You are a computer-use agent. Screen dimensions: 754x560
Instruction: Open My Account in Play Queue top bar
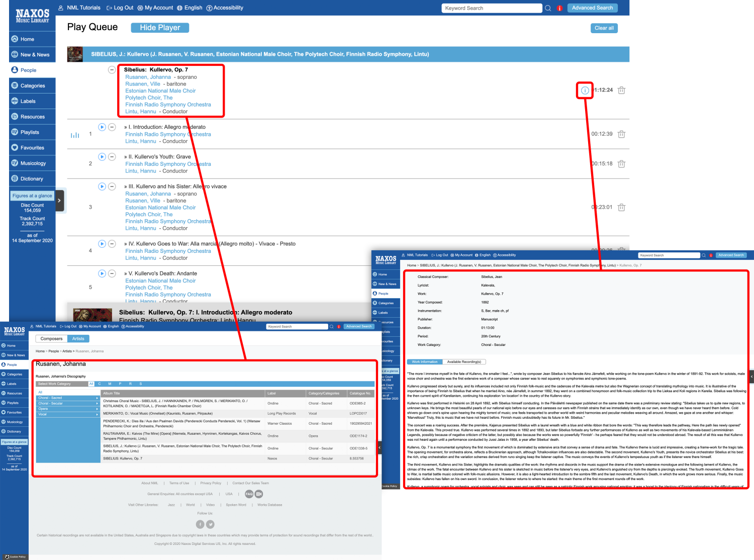click(x=155, y=8)
